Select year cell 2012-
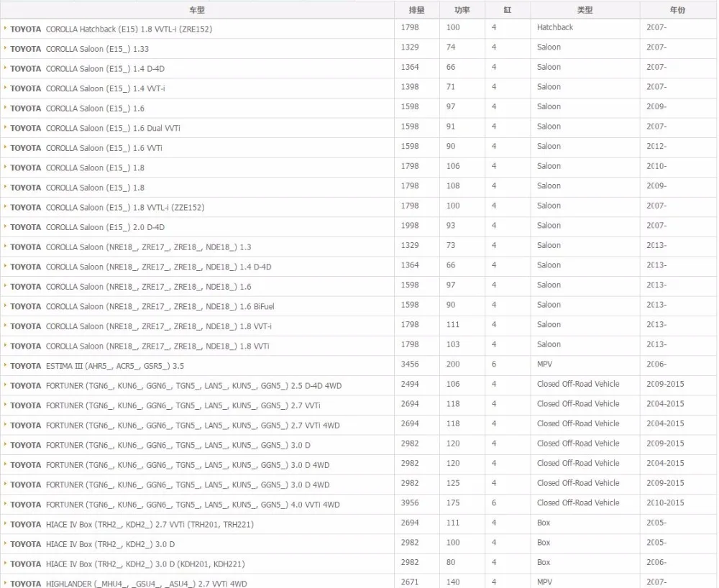The width and height of the screenshot is (719, 588). [656, 146]
